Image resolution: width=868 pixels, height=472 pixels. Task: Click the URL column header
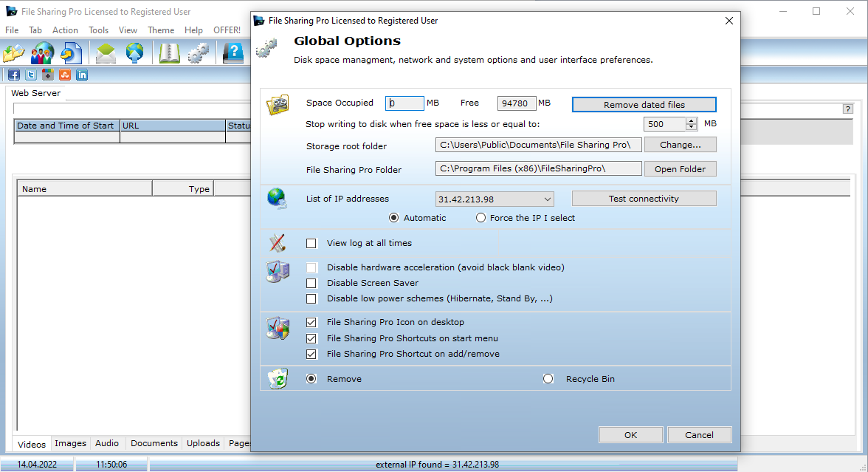point(173,126)
